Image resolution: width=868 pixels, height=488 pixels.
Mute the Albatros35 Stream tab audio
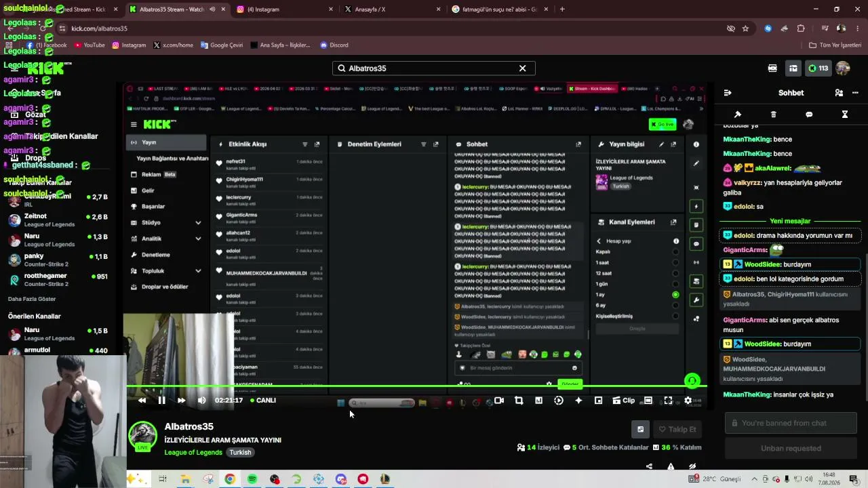pyautogui.click(x=212, y=9)
